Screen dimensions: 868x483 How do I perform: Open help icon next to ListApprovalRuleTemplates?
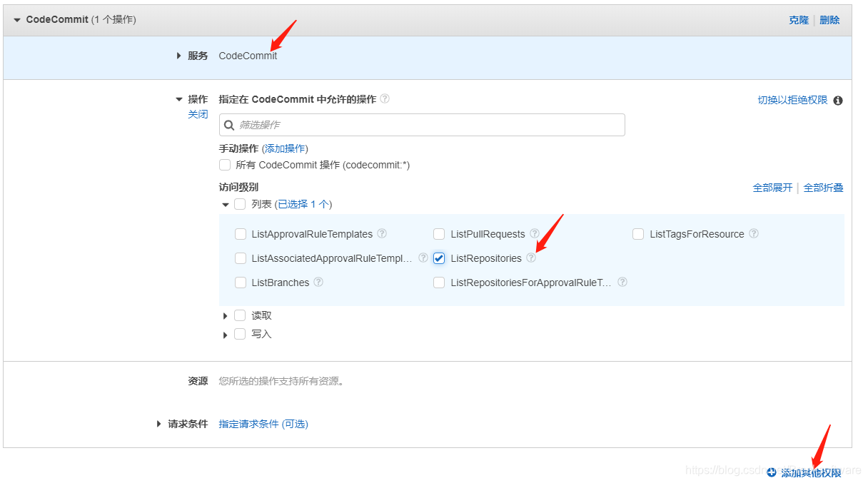tap(382, 233)
